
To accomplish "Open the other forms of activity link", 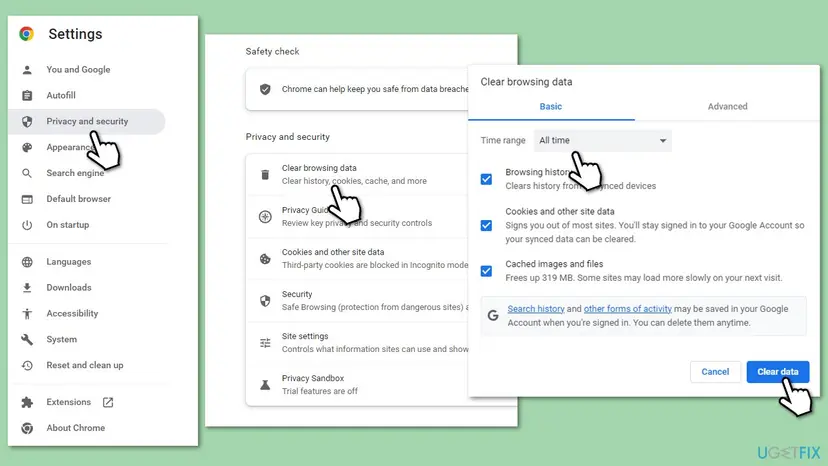I will [627, 309].
